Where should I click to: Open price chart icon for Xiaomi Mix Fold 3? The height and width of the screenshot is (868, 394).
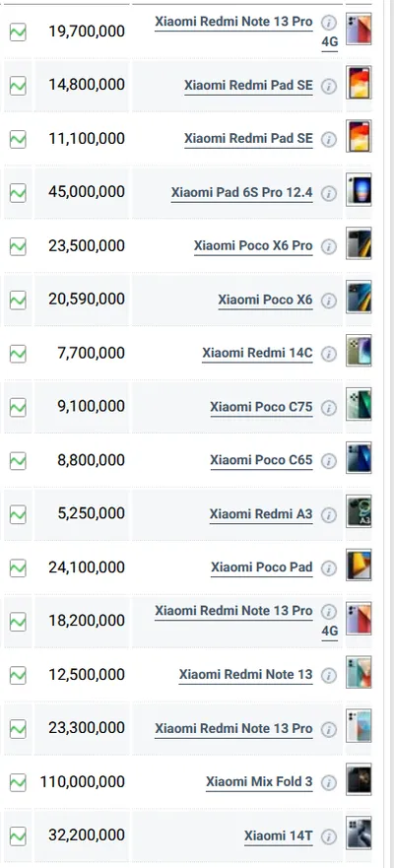tap(18, 782)
